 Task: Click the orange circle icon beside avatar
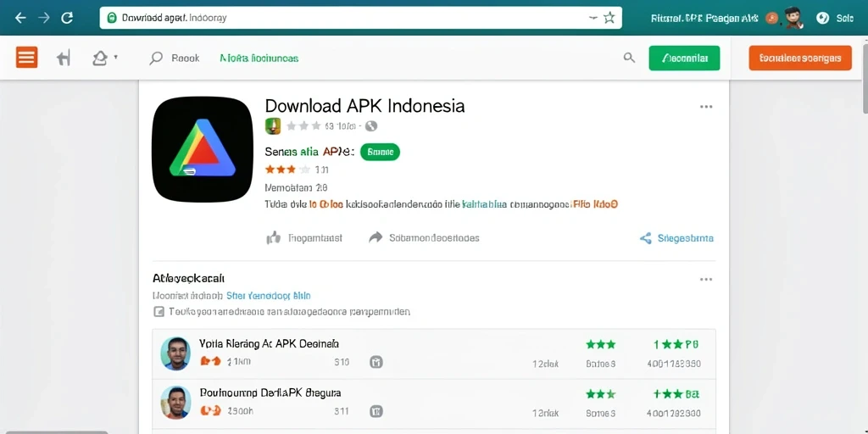tap(771, 19)
